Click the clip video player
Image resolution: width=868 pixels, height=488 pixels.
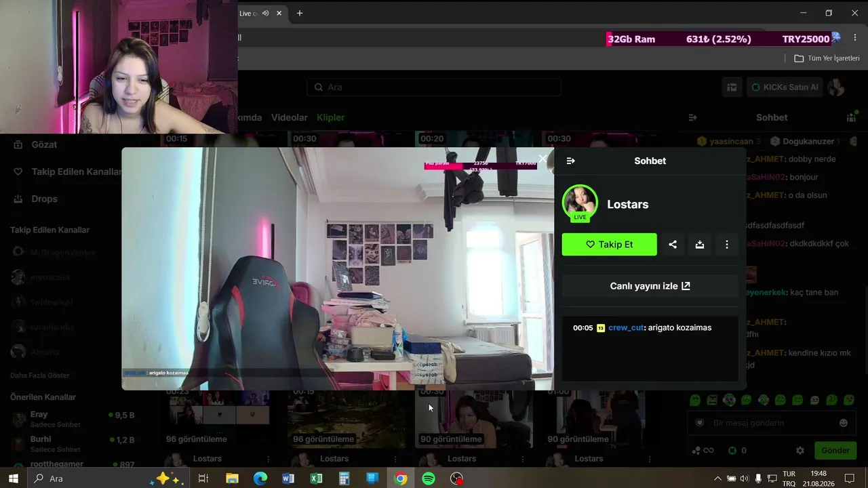338,268
